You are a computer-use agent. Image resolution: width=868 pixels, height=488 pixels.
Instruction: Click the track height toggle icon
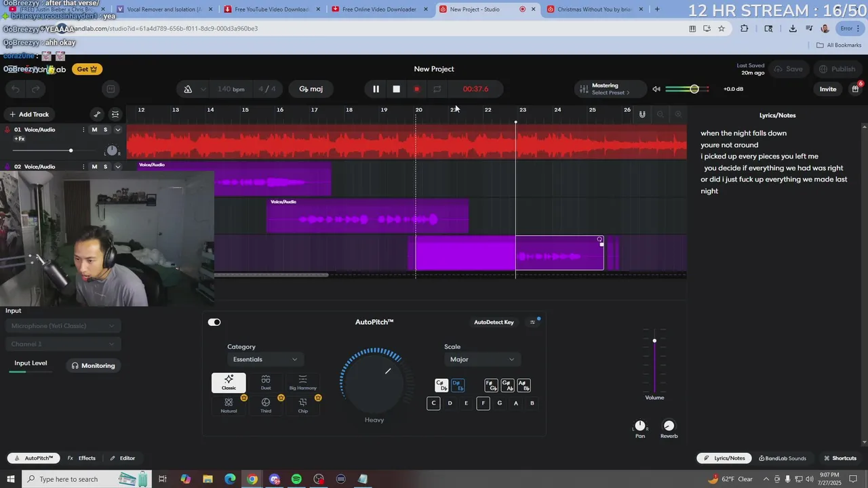click(x=115, y=115)
